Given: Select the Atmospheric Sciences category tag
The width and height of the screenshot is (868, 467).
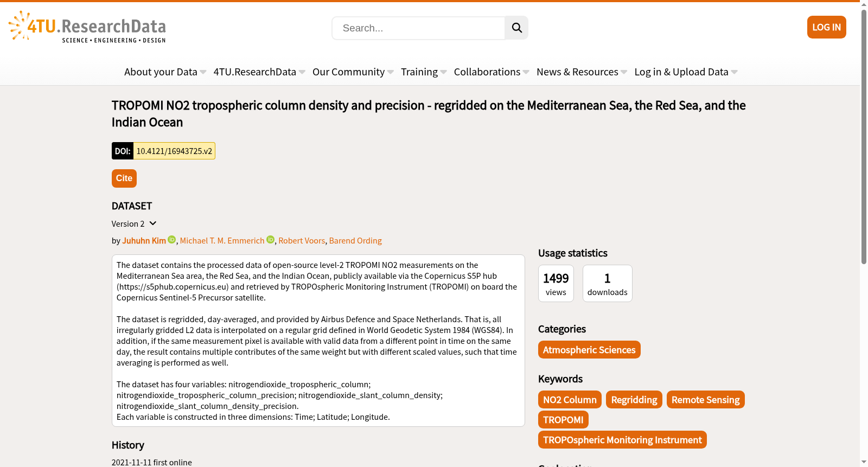Looking at the screenshot, I should tap(589, 350).
